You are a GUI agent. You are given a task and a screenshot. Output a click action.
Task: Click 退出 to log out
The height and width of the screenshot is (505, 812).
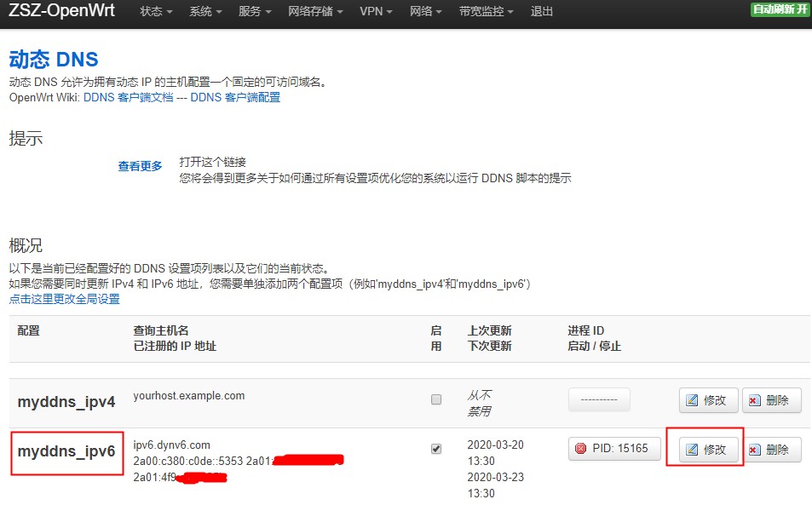(542, 12)
